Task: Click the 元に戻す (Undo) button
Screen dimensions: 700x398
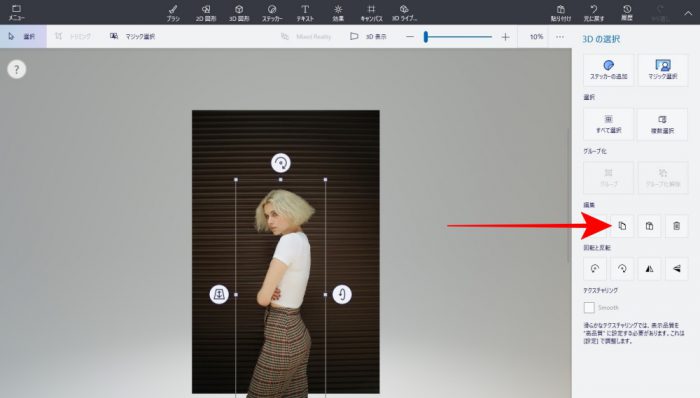Action: [594, 12]
